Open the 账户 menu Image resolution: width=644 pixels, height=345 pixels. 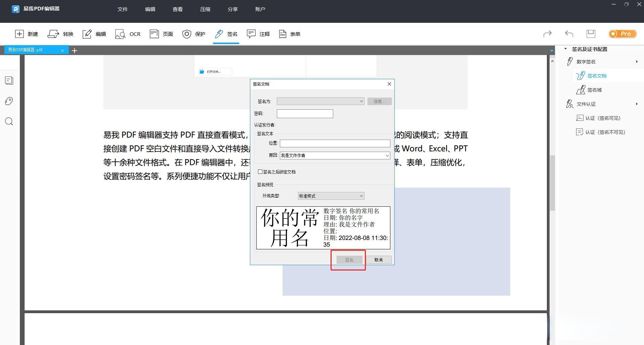[260, 9]
